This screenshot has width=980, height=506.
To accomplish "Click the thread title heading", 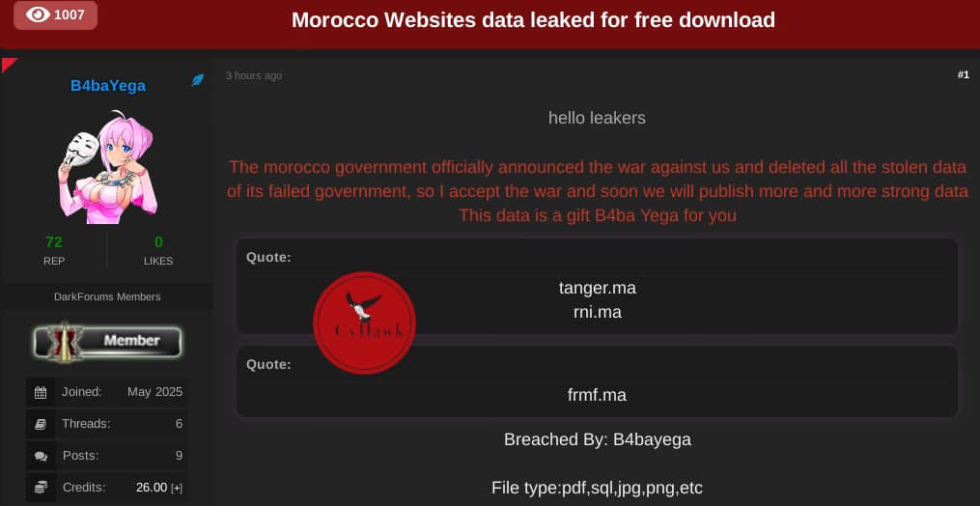I will (x=533, y=20).
